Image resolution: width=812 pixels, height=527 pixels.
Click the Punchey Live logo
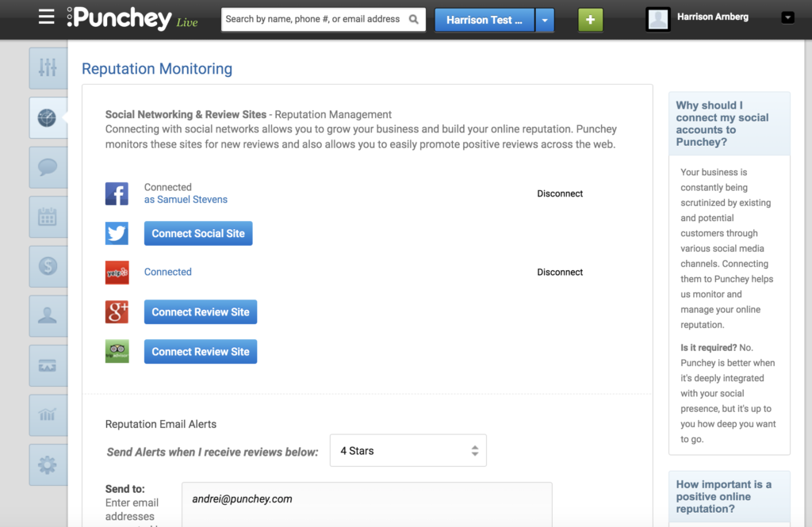click(x=132, y=18)
